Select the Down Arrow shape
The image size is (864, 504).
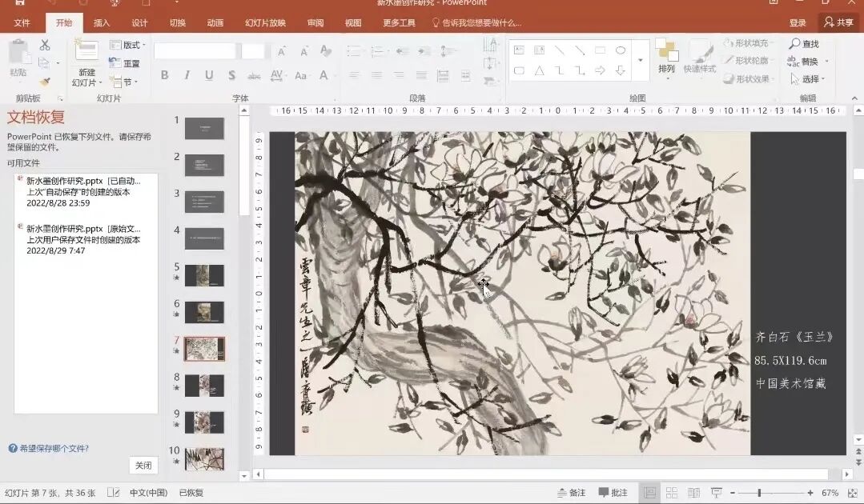click(x=621, y=70)
